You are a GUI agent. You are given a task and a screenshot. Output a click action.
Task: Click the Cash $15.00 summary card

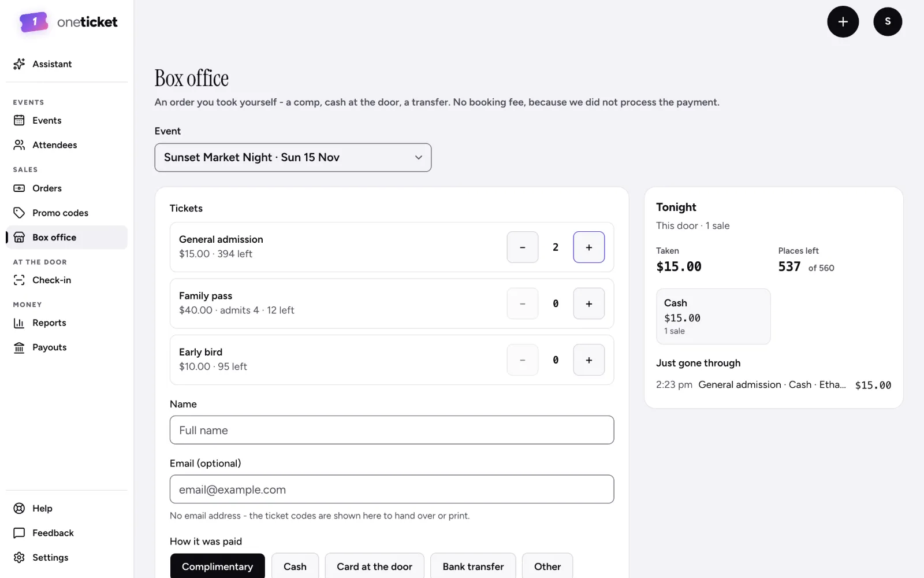pos(713,317)
